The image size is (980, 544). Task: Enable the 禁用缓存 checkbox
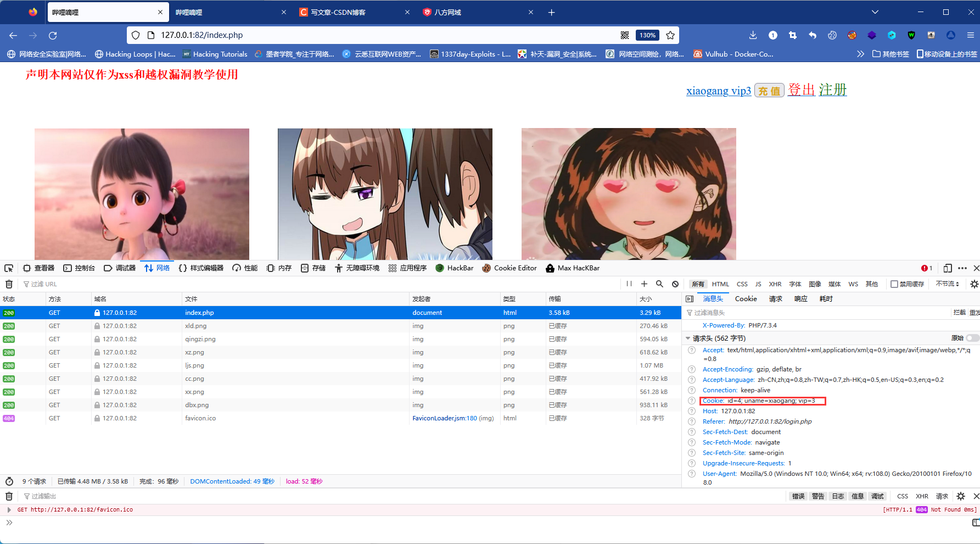(894, 284)
